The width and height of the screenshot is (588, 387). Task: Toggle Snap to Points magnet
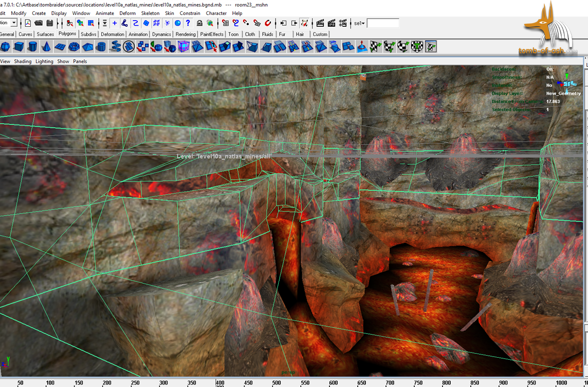[x=246, y=23]
